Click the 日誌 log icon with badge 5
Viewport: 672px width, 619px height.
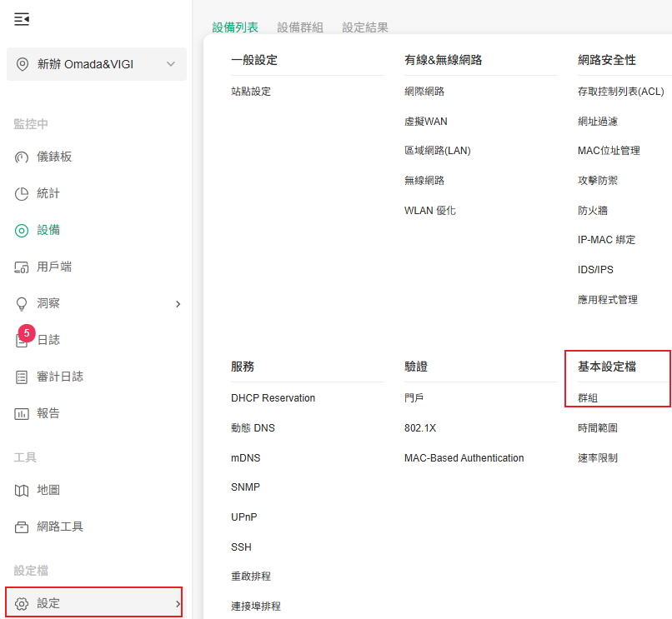22,341
